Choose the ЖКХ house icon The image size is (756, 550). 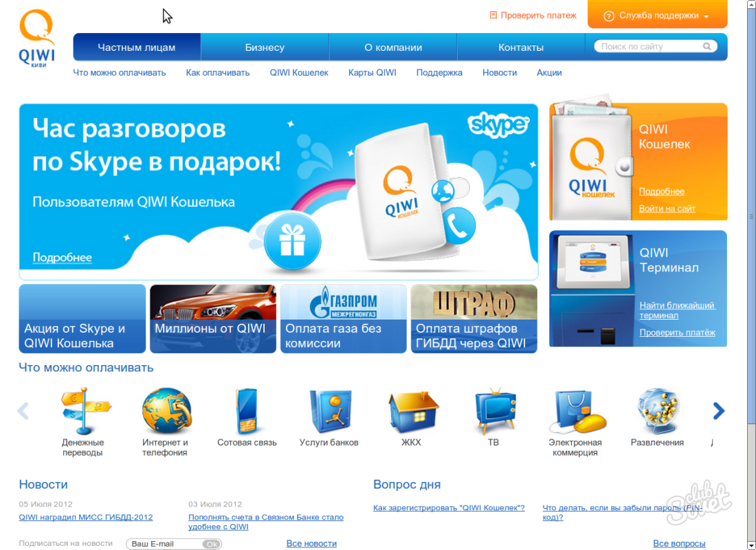pos(412,411)
